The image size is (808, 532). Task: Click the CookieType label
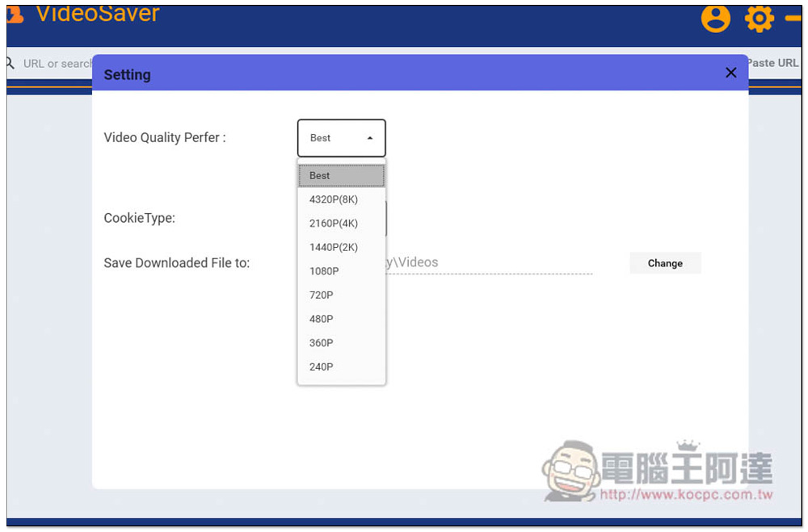point(140,218)
